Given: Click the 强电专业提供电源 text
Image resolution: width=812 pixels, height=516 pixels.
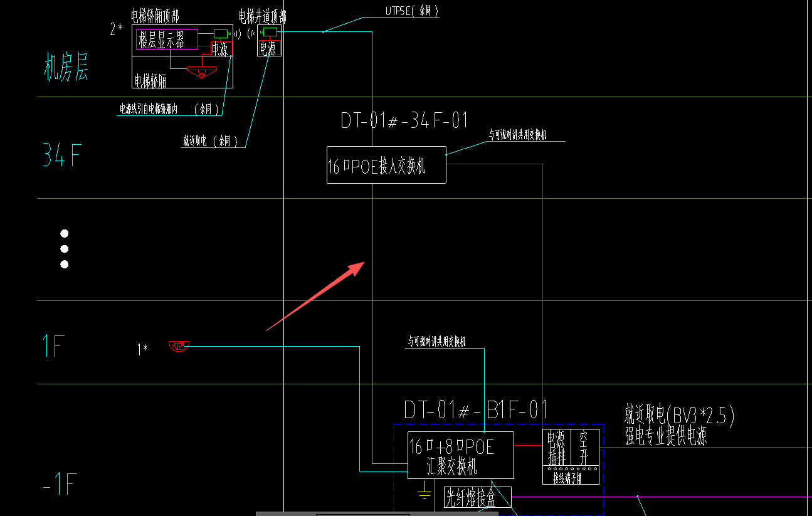Looking at the screenshot, I should tap(666, 436).
